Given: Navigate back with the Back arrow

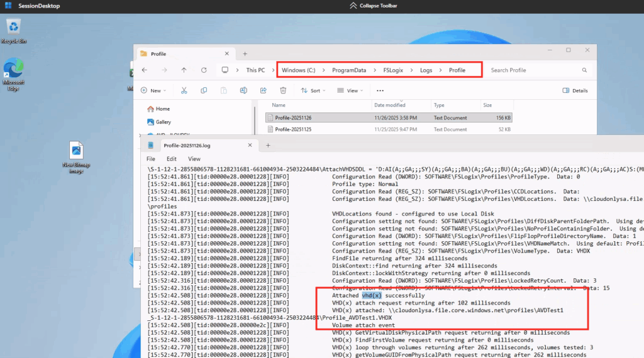Looking at the screenshot, I should click(x=145, y=70).
